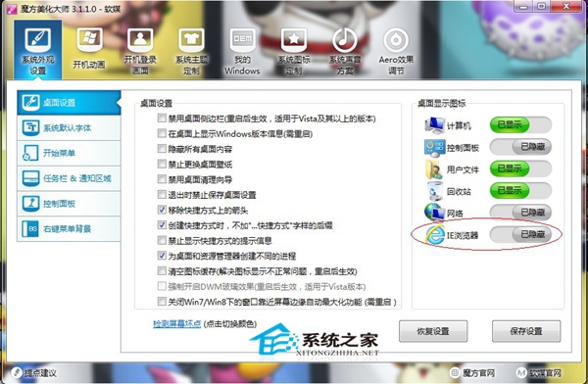Click the 保存设置 button

[526, 331]
